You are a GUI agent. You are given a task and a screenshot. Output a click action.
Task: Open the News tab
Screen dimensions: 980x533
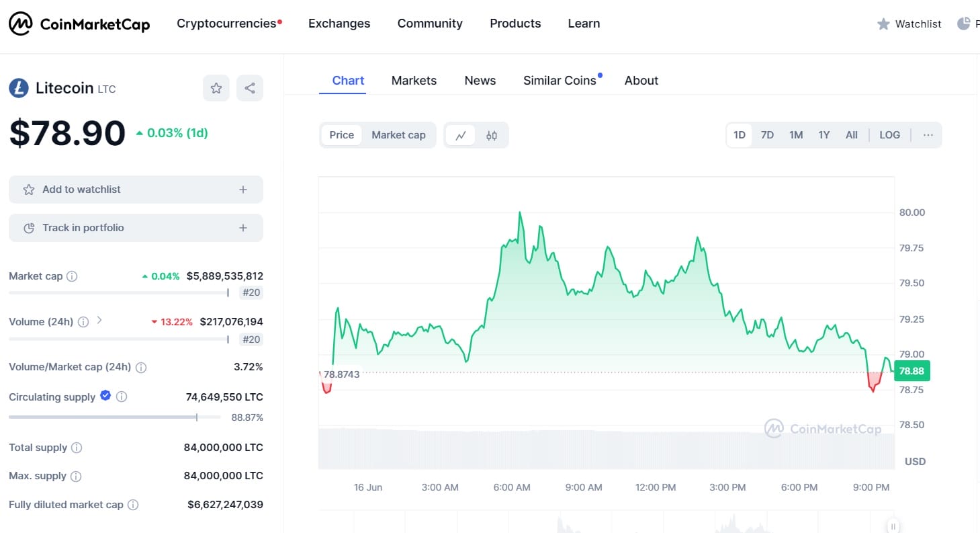tap(480, 81)
